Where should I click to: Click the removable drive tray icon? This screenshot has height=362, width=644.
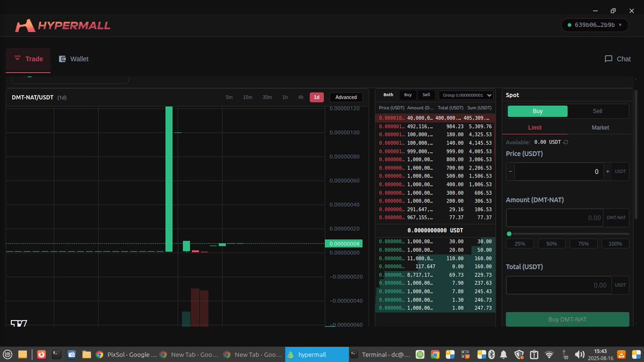tap(565, 354)
